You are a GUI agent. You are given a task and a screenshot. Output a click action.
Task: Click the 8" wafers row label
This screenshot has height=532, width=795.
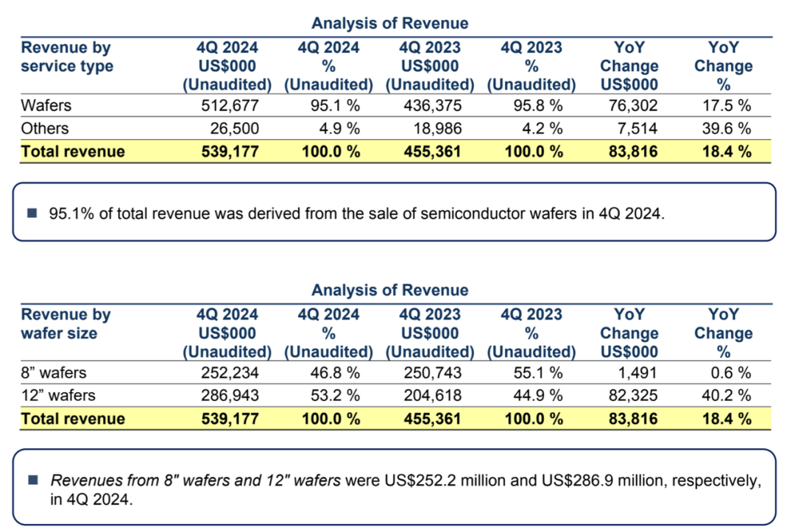pos(54,373)
